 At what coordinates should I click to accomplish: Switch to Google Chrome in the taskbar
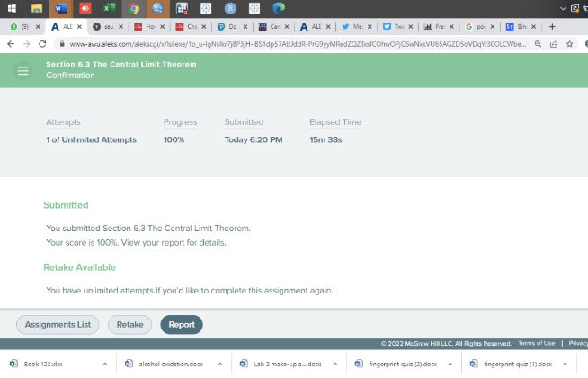[x=133, y=8]
